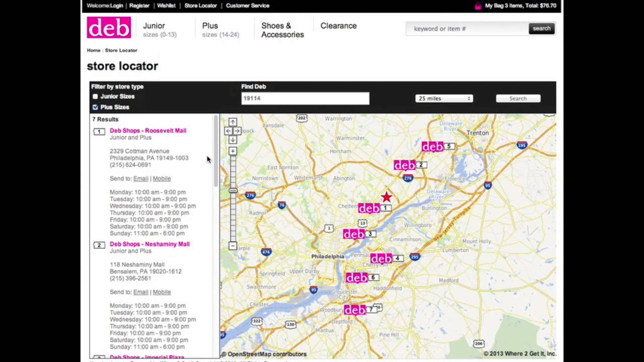Select deb map marker number 6
The width and height of the screenshot is (644, 362).
point(362,278)
